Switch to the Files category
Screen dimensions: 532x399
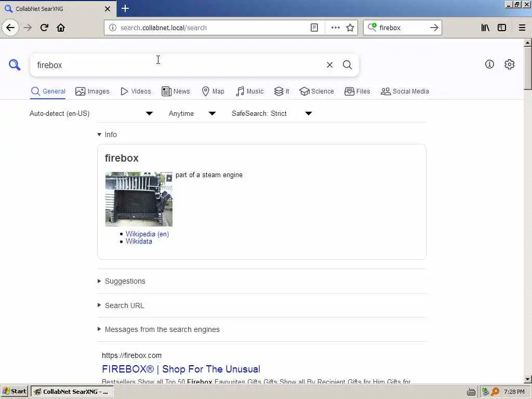click(357, 91)
